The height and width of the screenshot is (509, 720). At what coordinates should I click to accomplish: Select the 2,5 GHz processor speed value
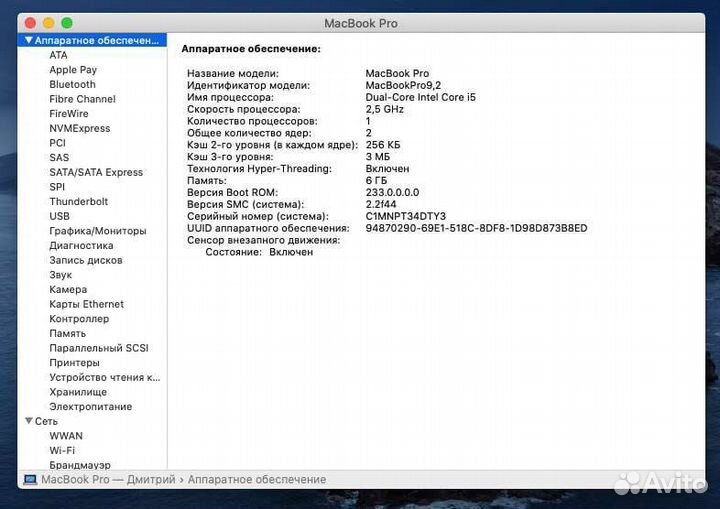tap(385, 109)
